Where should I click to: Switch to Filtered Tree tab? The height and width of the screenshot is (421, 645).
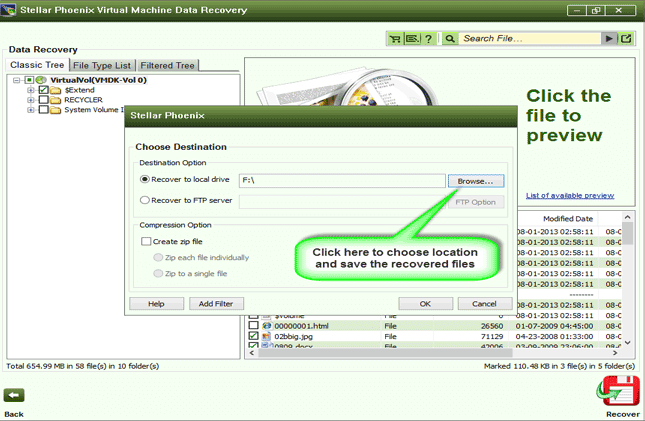click(x=167, y=65)
